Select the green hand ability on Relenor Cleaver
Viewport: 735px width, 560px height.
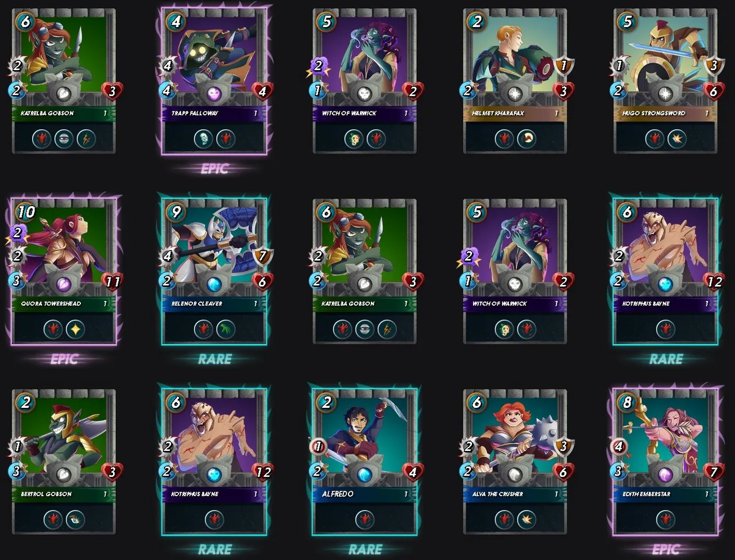(226, 329)
